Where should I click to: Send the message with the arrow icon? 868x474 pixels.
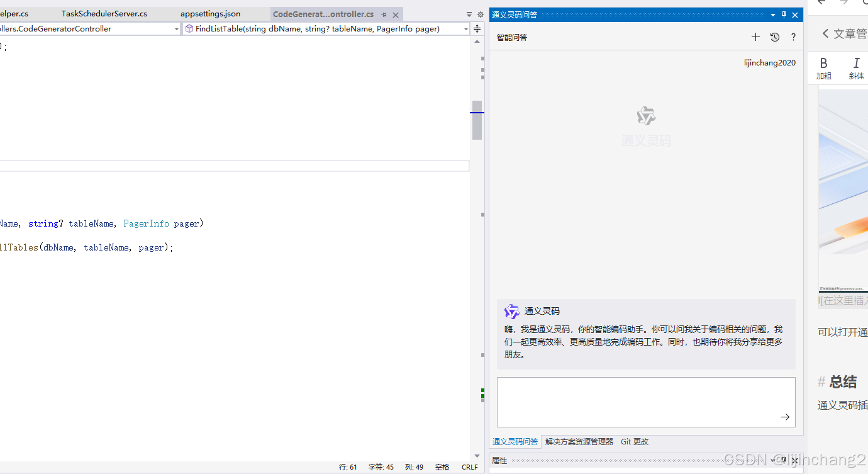pyautogui.click(x=785, y=417)
